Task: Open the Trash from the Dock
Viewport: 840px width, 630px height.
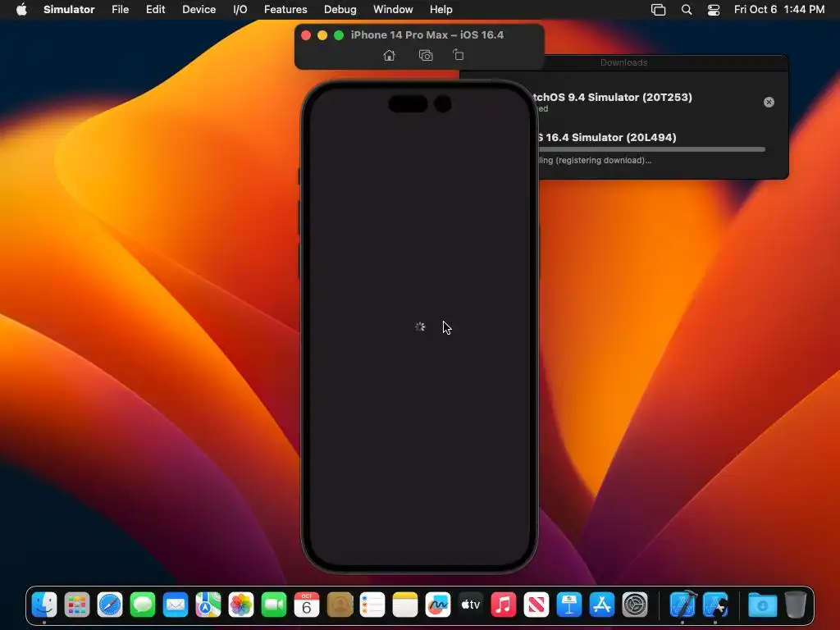Action: 796,605
